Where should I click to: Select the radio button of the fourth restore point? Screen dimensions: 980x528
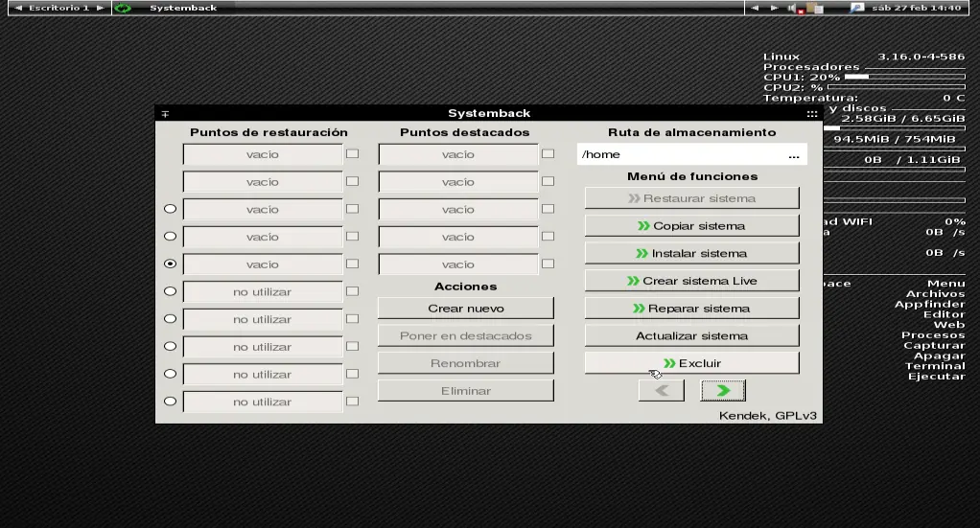pos(170,236)
